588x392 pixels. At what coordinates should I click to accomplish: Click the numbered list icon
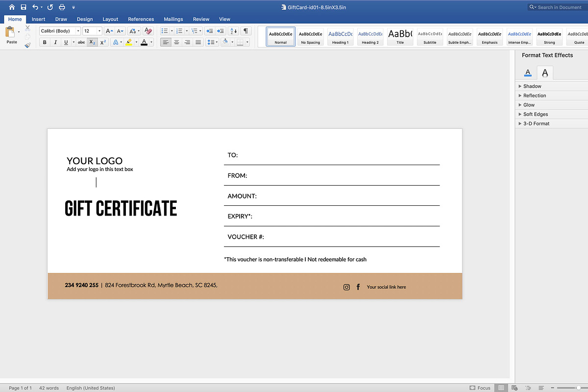click(x=179, y=31)
